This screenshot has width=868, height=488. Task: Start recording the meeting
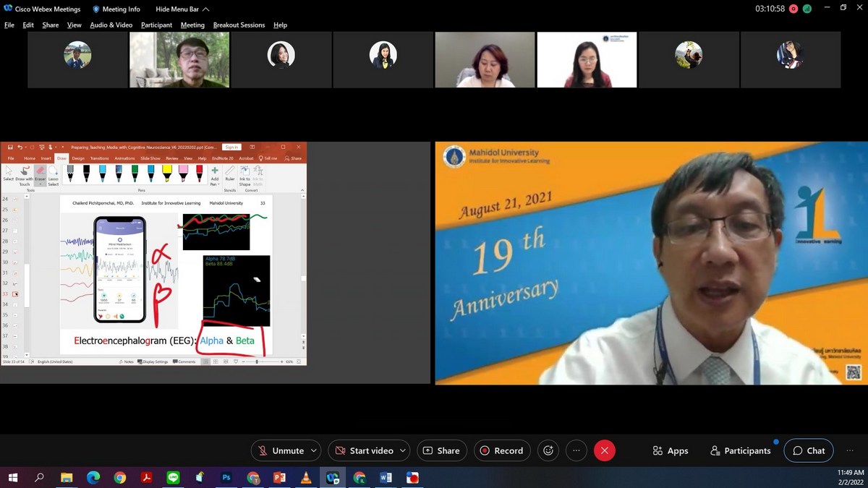click(x=502, y=450)
